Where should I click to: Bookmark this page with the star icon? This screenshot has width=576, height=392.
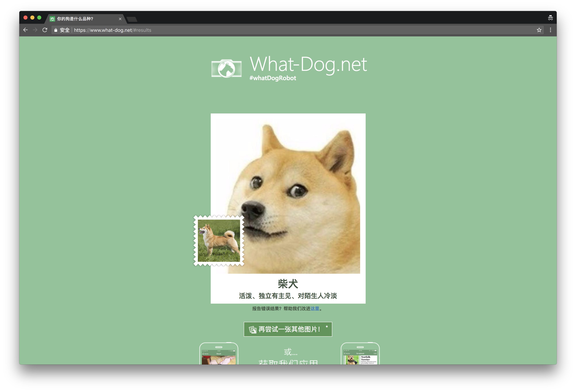tap(539, 30)
